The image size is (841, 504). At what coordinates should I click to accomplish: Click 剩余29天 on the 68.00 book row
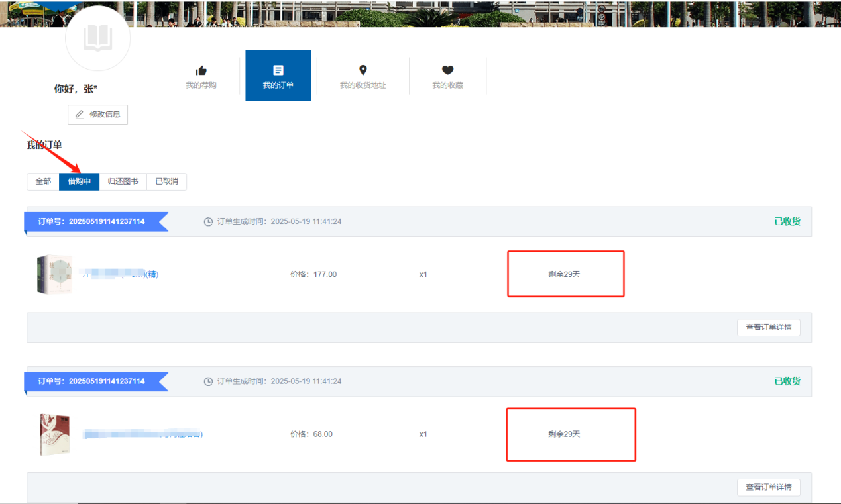click(x=564, y=434)
